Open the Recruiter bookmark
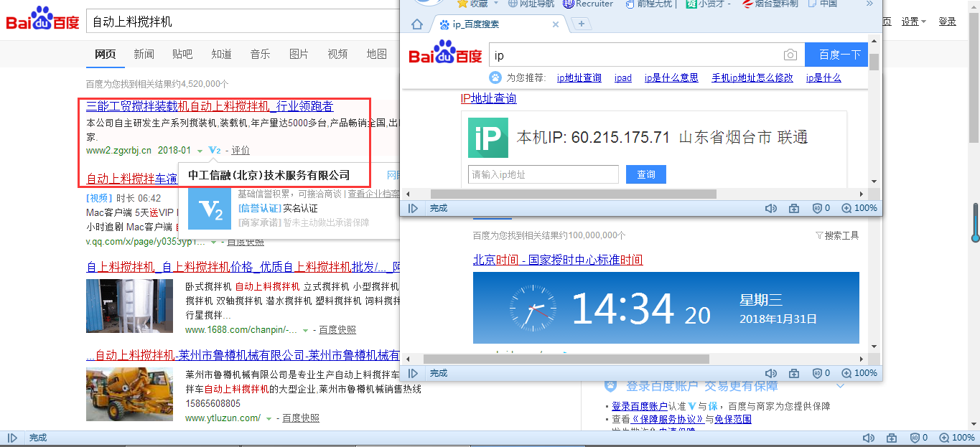The width and height of the screenshot is (980, 447). pos(588,4)
